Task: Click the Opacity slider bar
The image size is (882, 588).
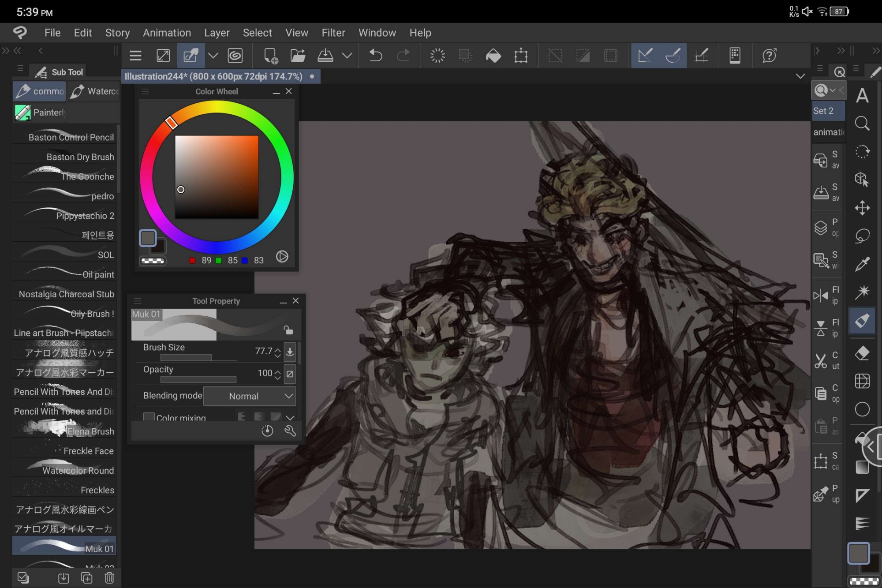Action: tap(198, 379)
